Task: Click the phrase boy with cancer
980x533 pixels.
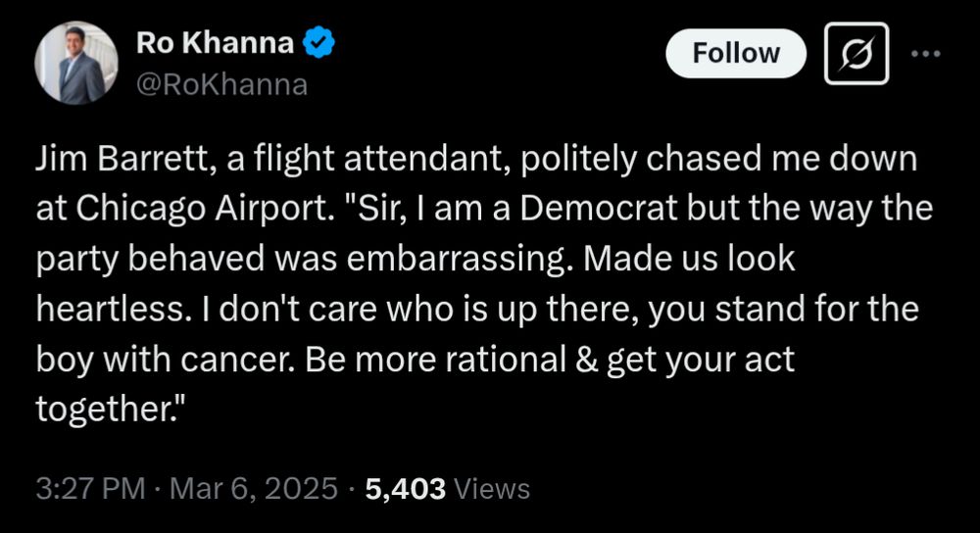Action: pyautogui.click(x=165, y=361)
